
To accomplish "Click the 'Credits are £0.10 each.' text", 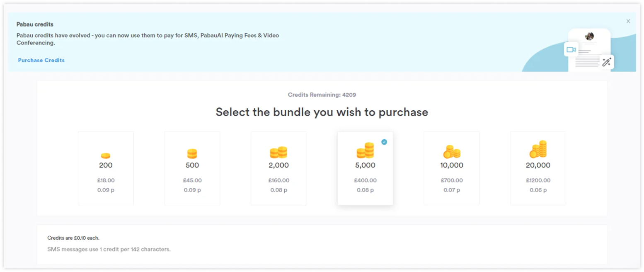I will [x=73, y=238].
